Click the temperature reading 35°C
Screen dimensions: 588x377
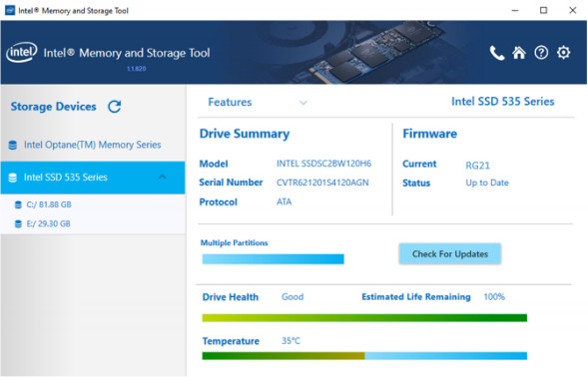[x=291, y=341]
